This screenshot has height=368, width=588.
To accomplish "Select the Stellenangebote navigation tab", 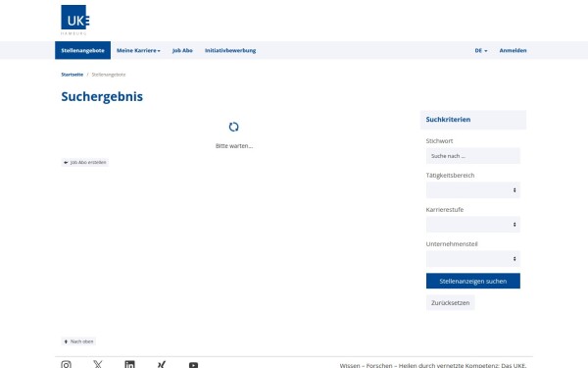I will tap(83, 50).
